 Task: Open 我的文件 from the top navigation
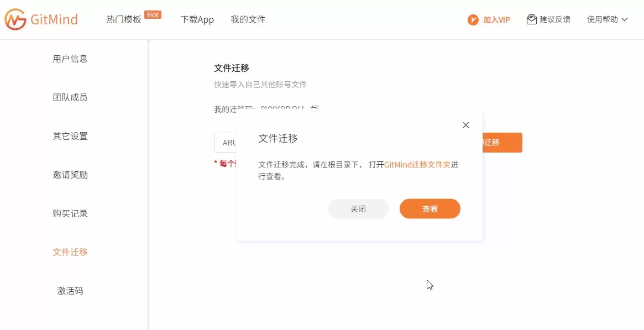click(248, 20)
